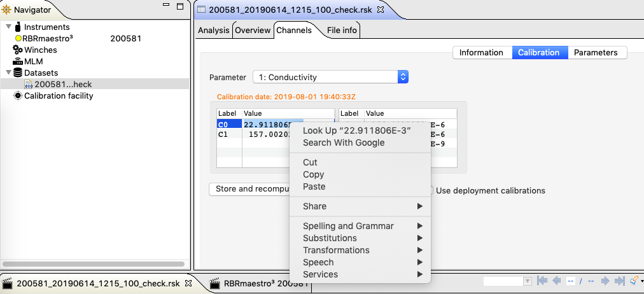Switch to the Parameters segment
This screenshot has height=294, width=644.
(595, 53)
